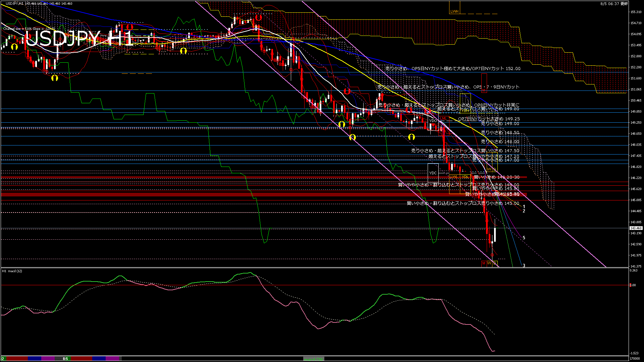Click projection line label '3'
The height and width of the screenshot is (362, 644).
[x=524, y=265]
